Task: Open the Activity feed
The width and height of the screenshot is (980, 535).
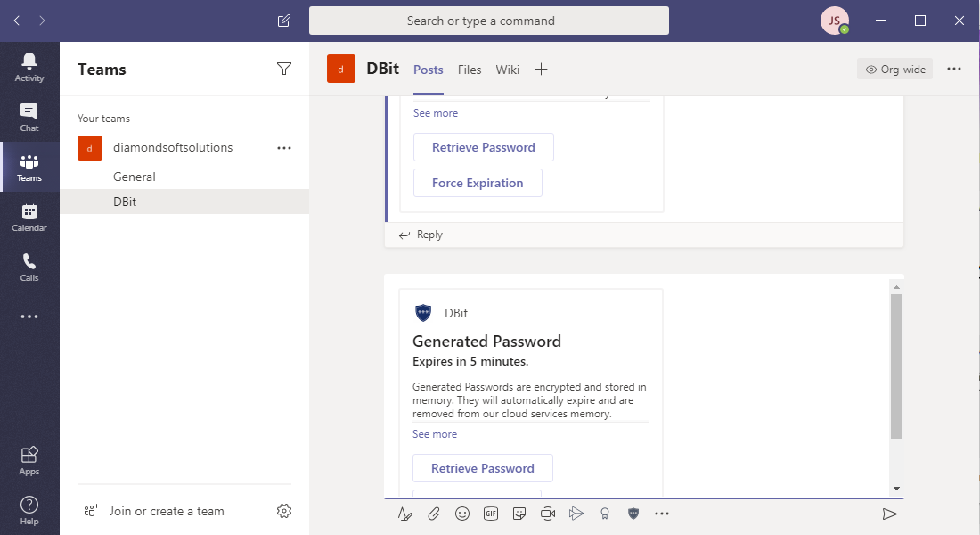Action: tap(29, 67)
